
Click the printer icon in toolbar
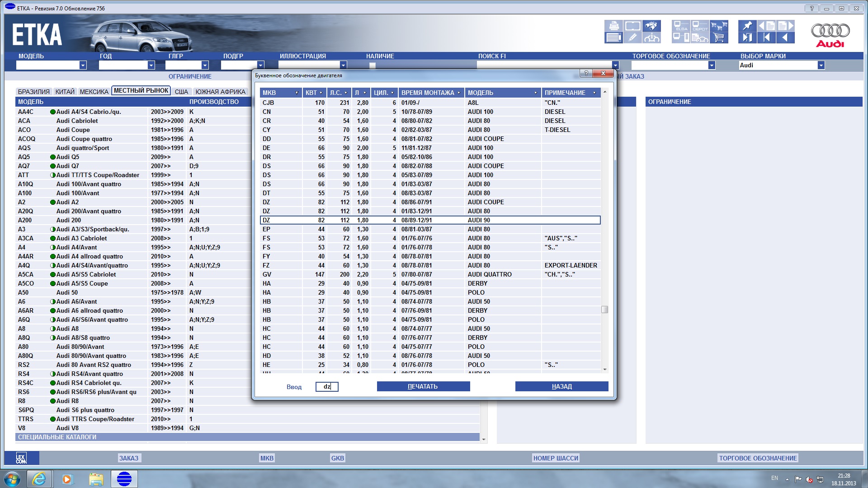coord(613,26)
